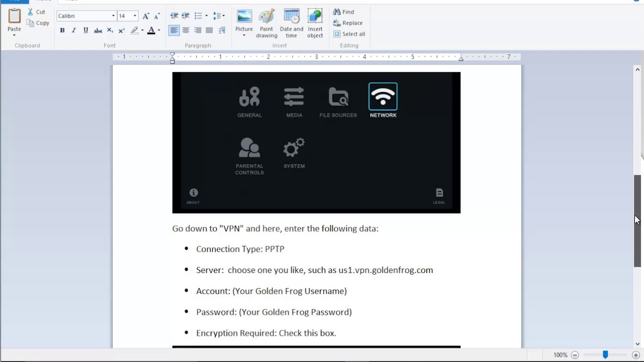Click the "Connection Type: PPTP" bullet
Image resolution: width=644 pixels, height=362 pixels.
(x=240, y=249)
